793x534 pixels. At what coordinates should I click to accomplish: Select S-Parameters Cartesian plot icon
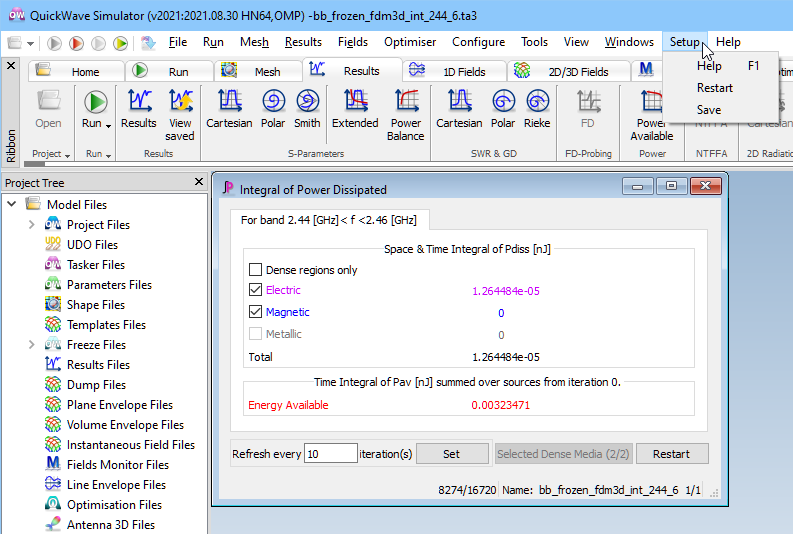[x=229, y=101]
